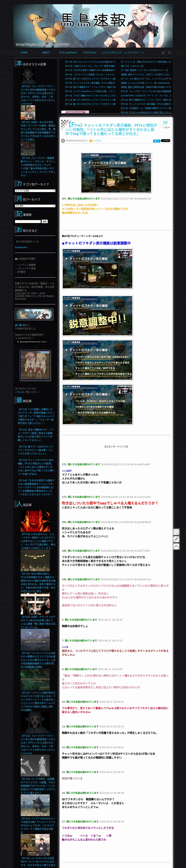Open headline 【ナイトレイン】 冷静に考えれば
Screen dimensions: 186x868
pos(146,62)
